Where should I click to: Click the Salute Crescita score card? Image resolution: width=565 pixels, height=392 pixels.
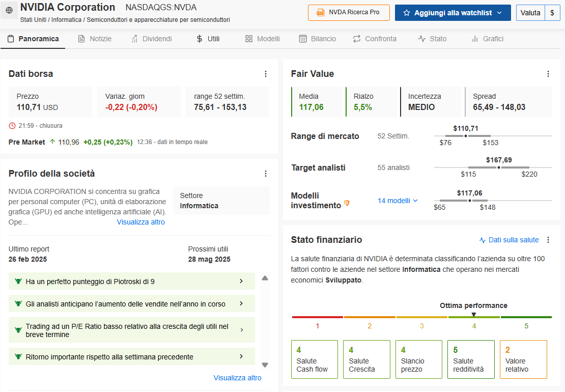tap(367, 359)
